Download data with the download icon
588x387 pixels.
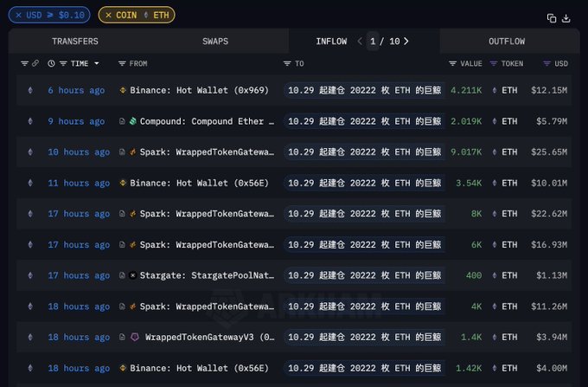(566, 18)
